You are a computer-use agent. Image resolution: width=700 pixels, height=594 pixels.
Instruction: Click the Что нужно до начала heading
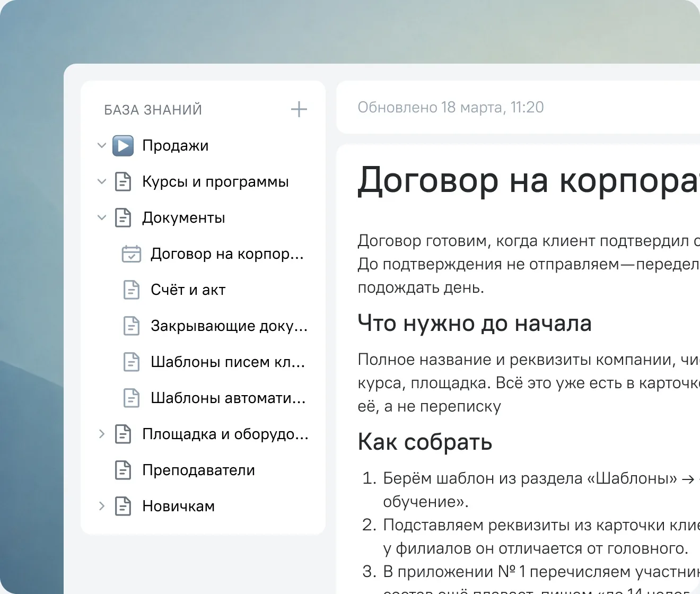(475, 323)
